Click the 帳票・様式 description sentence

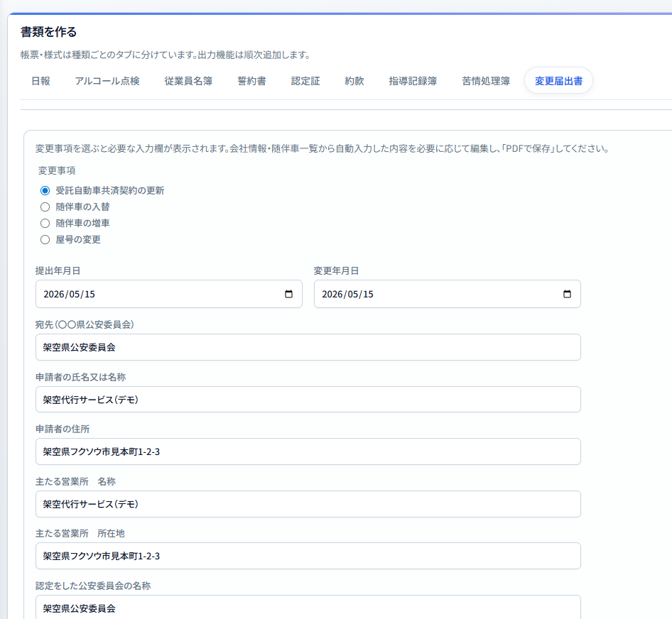point(166,55)
